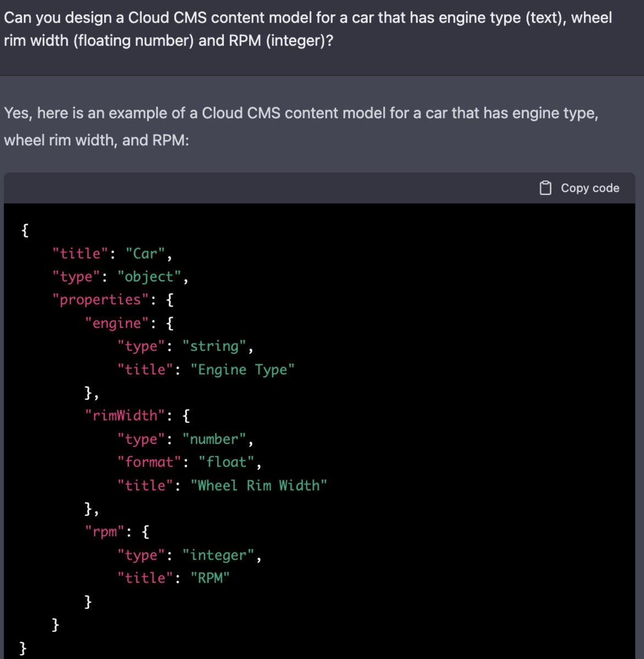
Task: Click the "Wheel Rim Width" title value
Action: coord(259,485)
